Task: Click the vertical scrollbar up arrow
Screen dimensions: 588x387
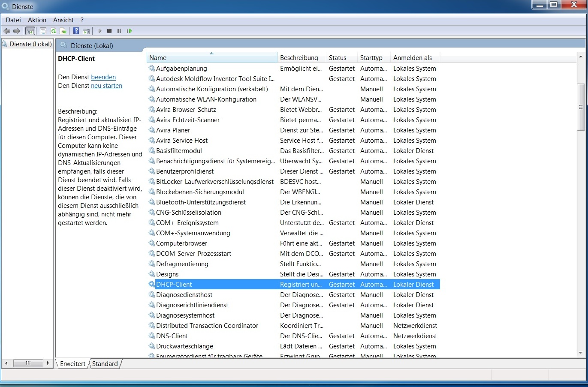Action: coord(581,57)
